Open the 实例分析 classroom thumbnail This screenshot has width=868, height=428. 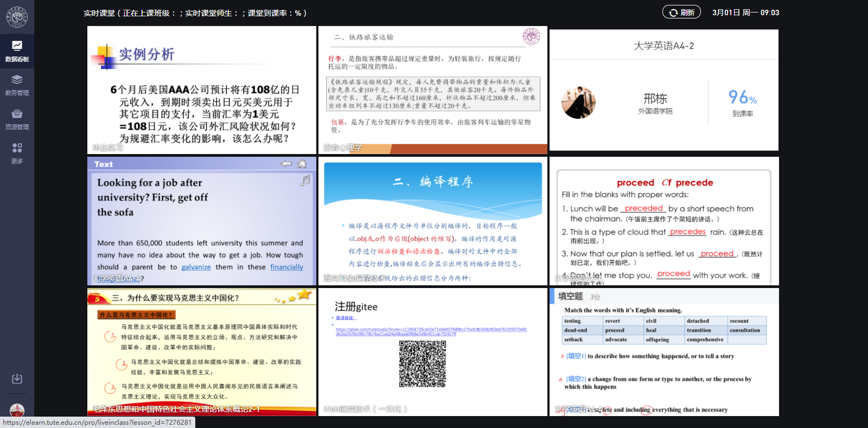(x=201, y=90)
